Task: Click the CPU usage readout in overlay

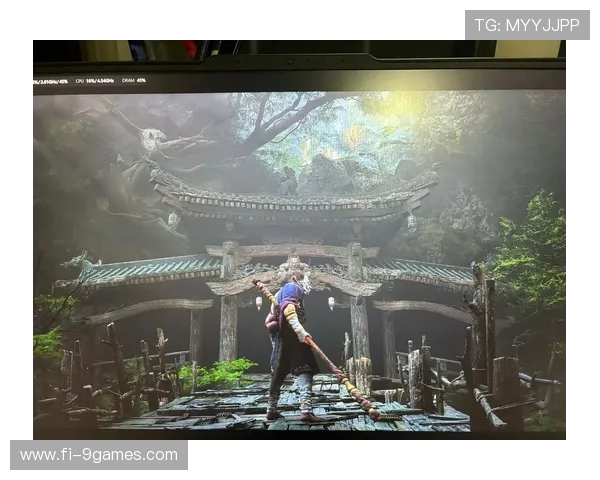Action: click(94, 80)
